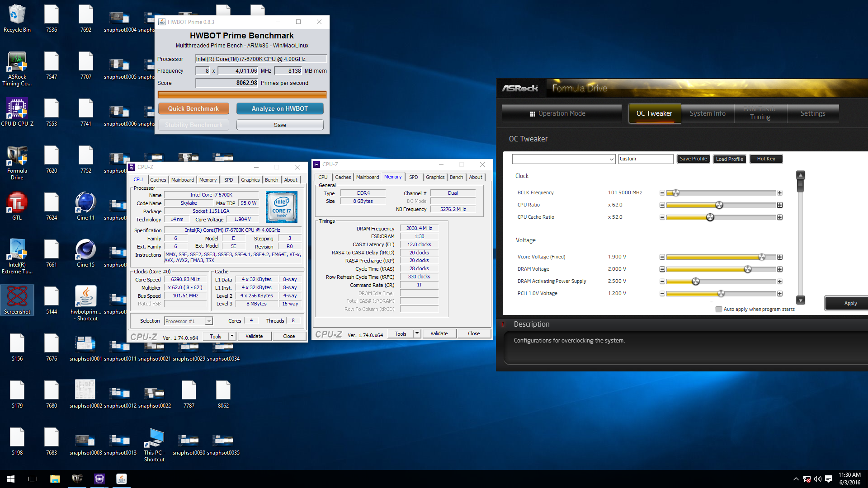Open Cine 11 desktop shortcut
The height and width of the screenshot is (488, 868).
pos(86,206)
